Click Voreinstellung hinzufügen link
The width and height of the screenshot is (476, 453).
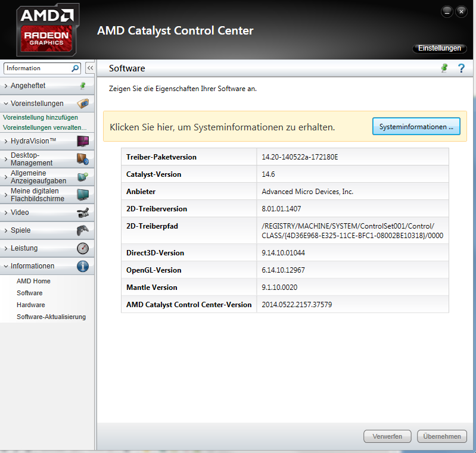click(41, 117)
